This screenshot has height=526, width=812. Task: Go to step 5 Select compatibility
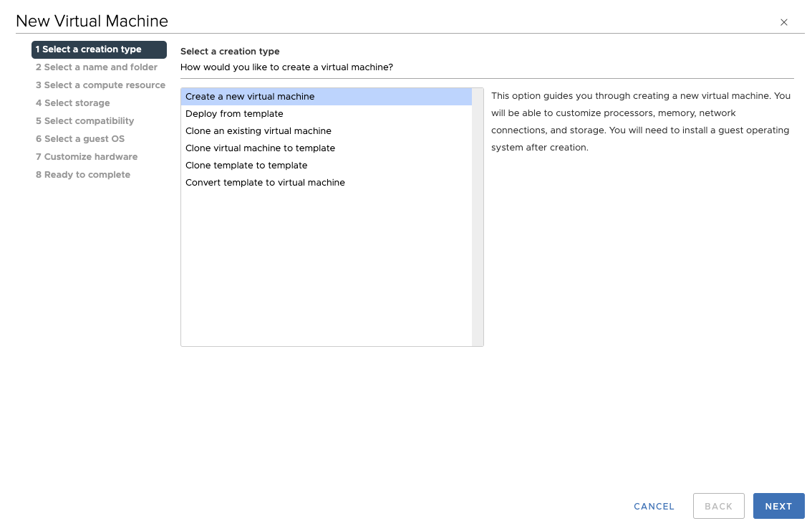click(85, 121)
